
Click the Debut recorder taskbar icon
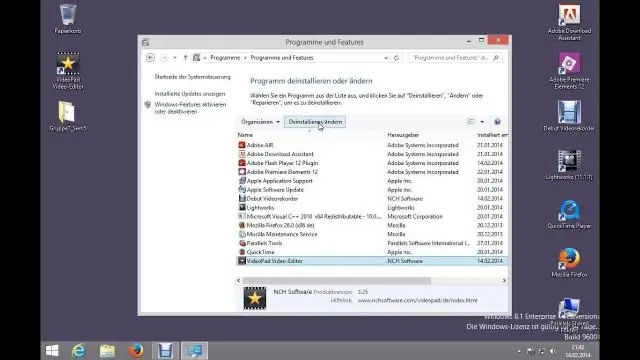(165, 351)
